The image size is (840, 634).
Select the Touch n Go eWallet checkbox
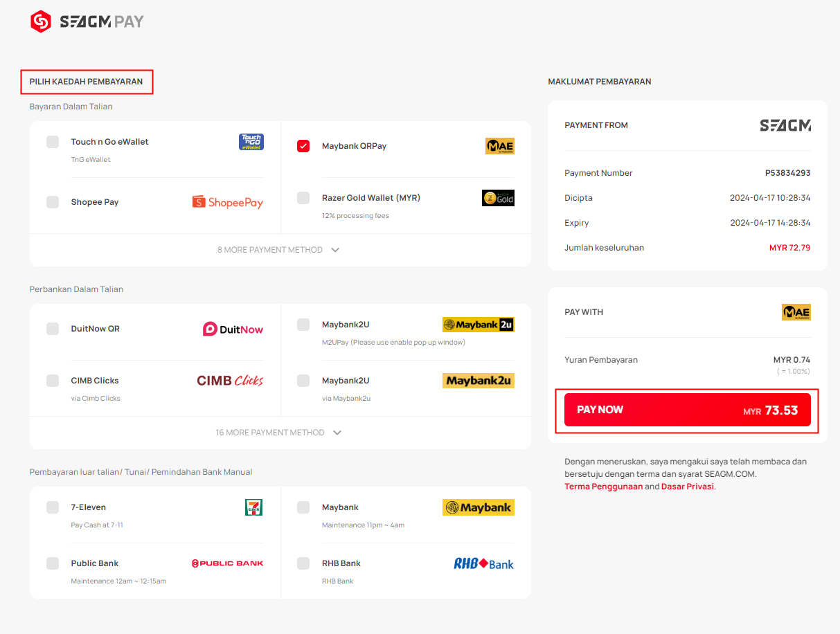pyautogui.click(x=53, y=142)
